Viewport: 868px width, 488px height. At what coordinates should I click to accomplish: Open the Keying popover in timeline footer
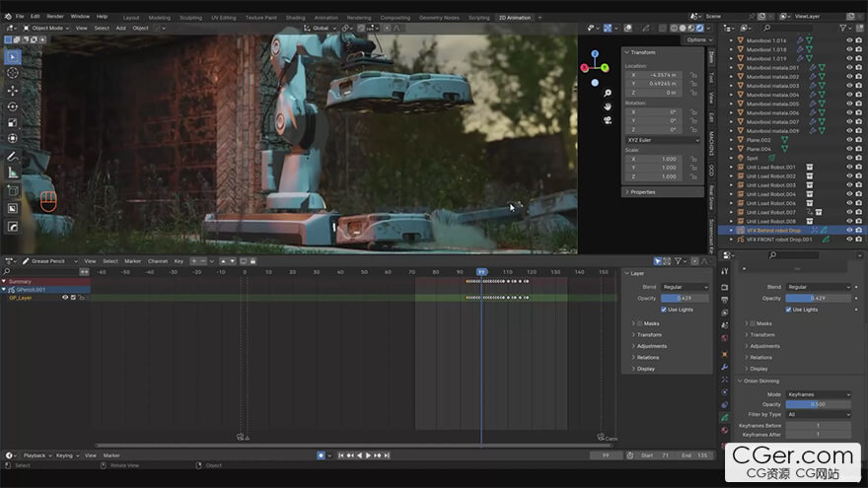[67, 455]
